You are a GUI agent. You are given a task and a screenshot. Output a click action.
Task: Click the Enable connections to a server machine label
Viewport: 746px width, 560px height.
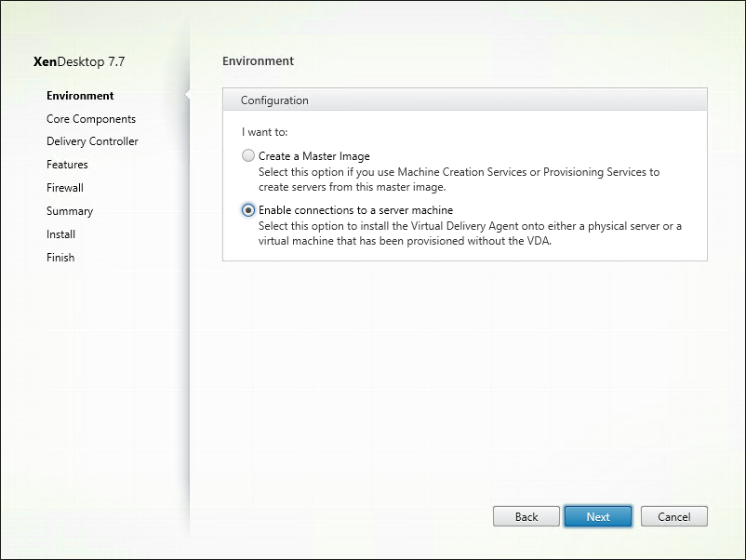click(355, 210)
